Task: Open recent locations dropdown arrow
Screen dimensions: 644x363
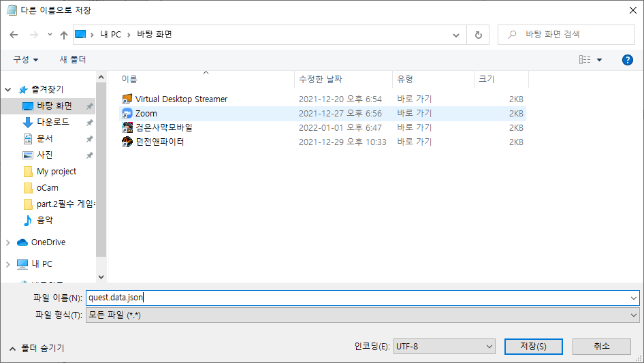Action: (x=50, y=35)
